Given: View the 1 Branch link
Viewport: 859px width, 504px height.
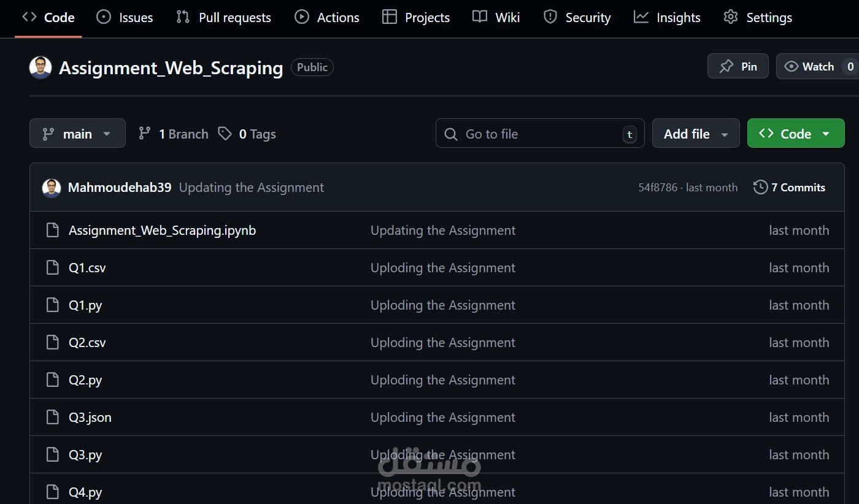Looking at the screenshot, I should tap(174, 134).
